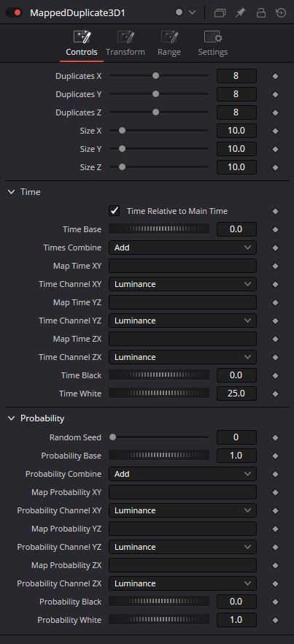This screenshot has height=644, width=294.
Task: Click keyframe diamond for Time Channel YZ
Action: pos(276,321)
